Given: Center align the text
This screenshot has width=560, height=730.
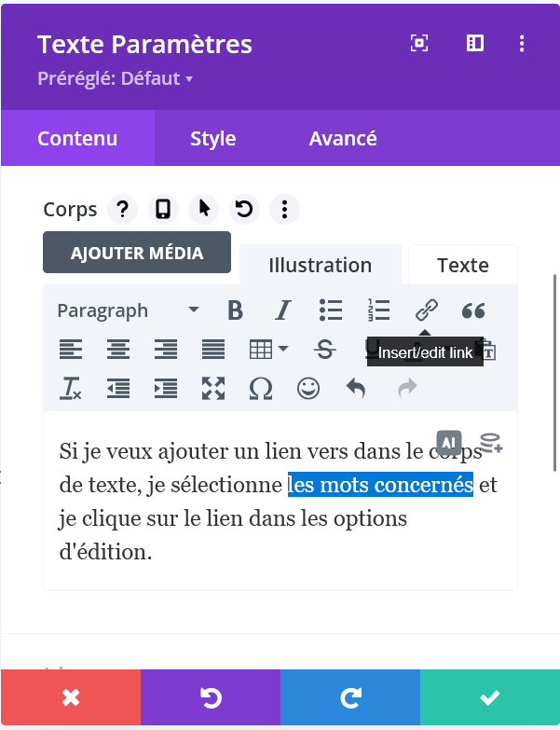Looking at the screenshot, I should point(117,350).
